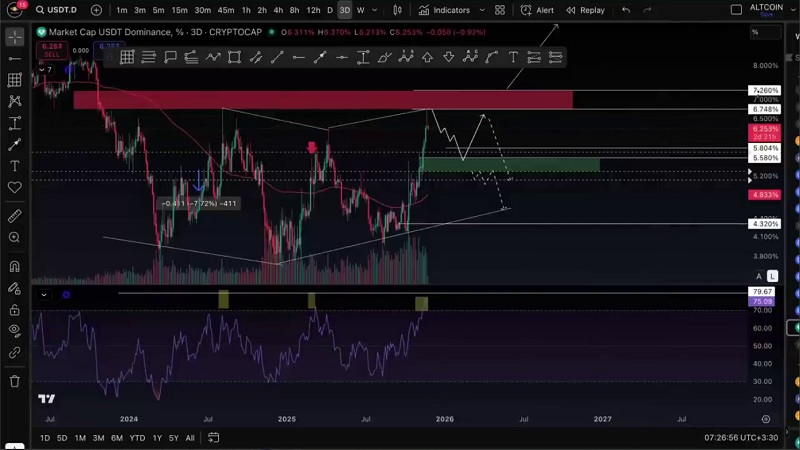The height and width of the screenshot is (450, 800).
Task: Toggle hide all drawings eye icon
Action: [14, 331]
